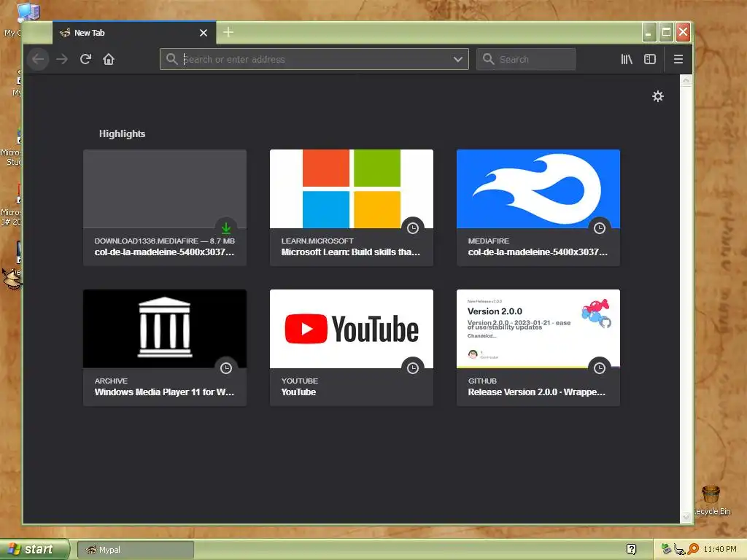747x560 pixels.
Task: Click page scrollbar down arrow
Action: [x=686, y=517]
